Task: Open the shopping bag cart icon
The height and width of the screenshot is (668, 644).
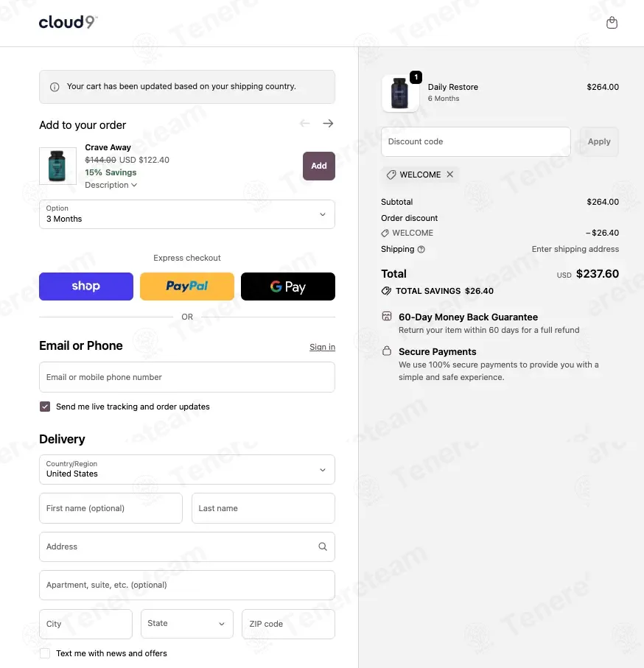Action: (612, 23)
